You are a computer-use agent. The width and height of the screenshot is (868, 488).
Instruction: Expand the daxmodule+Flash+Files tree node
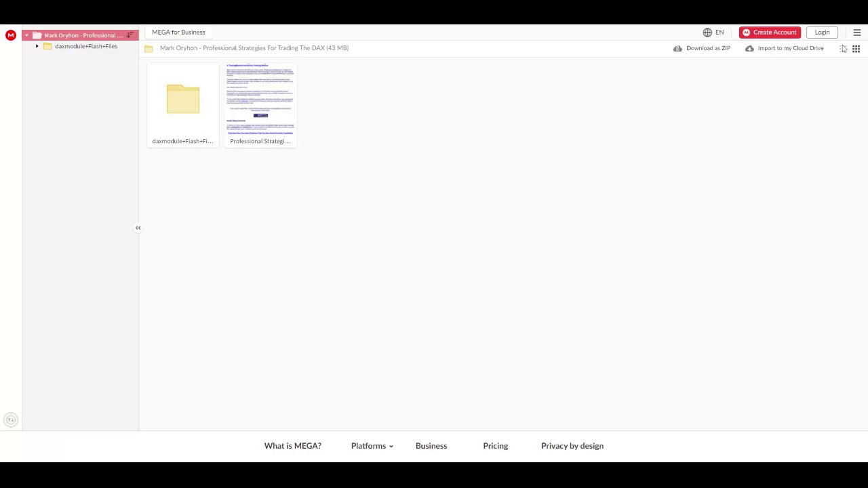(37, 46)
